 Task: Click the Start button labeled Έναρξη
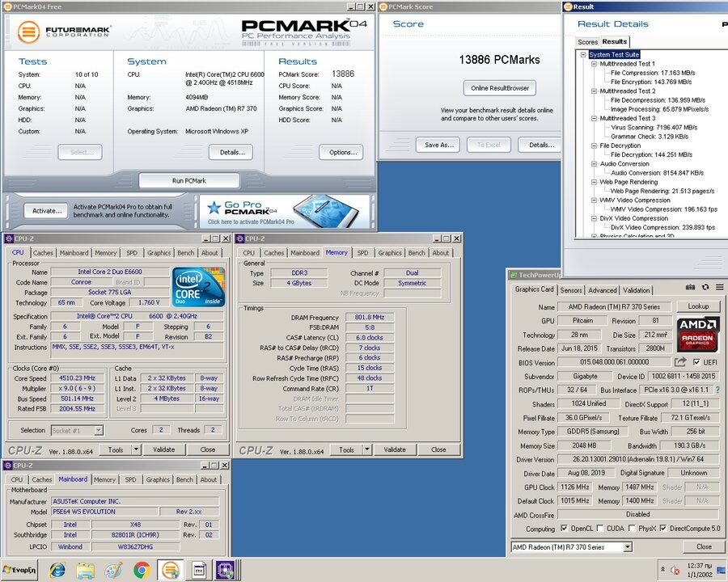click(19, 570)
